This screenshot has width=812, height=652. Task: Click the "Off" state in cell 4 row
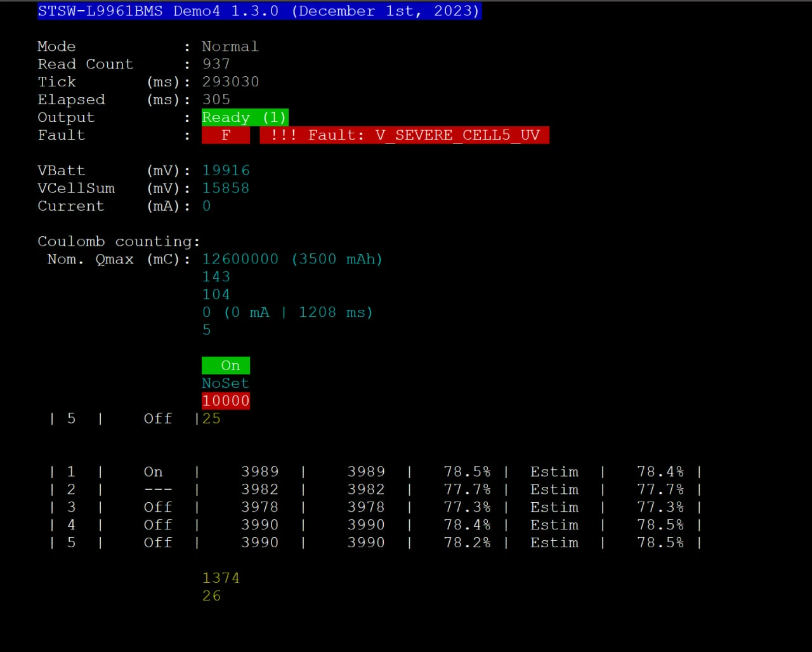(158, 526)
